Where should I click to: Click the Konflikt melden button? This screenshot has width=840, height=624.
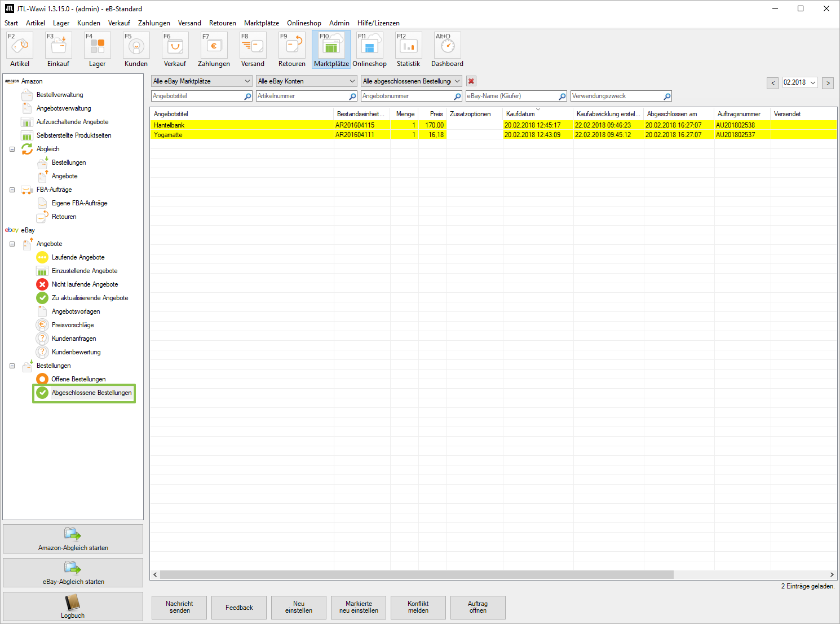pos(418,607)
